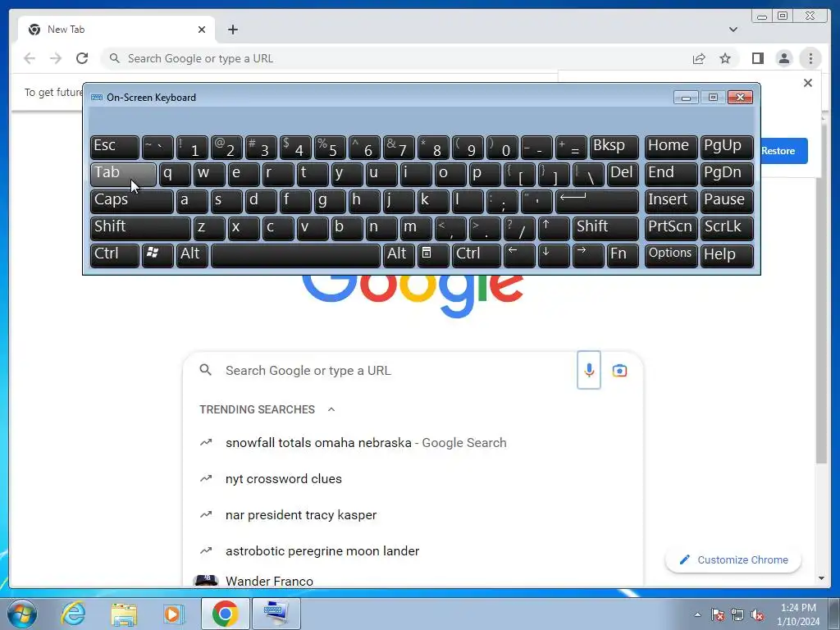
Task: Toggle the Fn key
Action: [x=623, y=255]
